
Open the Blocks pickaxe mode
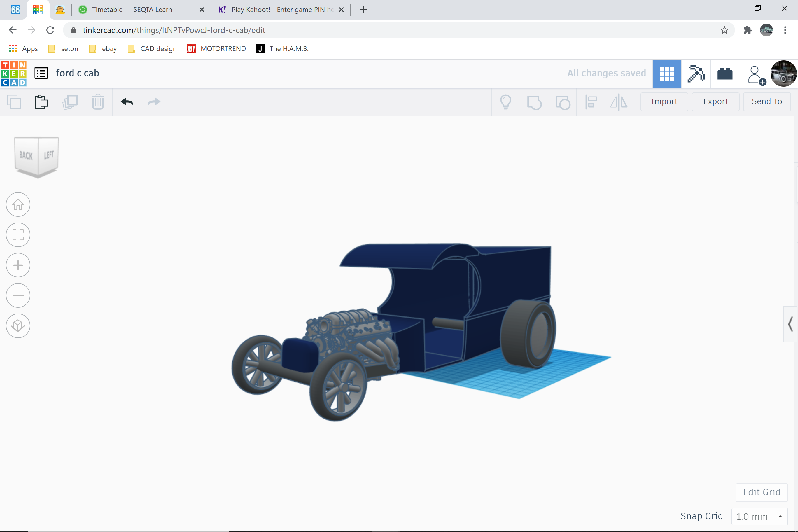point(696,73)
